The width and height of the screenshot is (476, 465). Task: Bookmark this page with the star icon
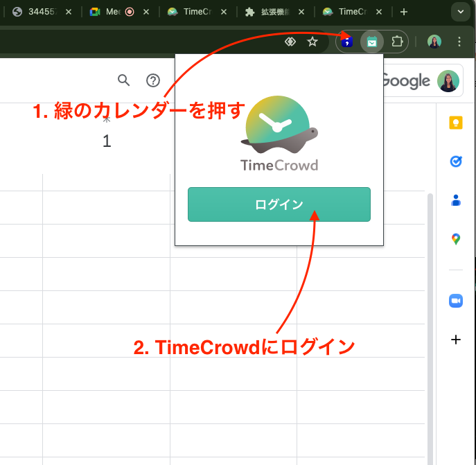pos(312,42)
